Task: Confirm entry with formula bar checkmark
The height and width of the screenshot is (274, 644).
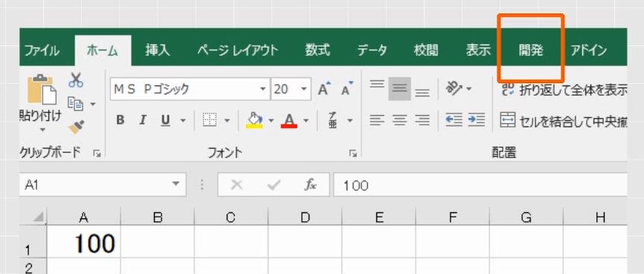Action: pyautogui.click(x=273, y=186)
